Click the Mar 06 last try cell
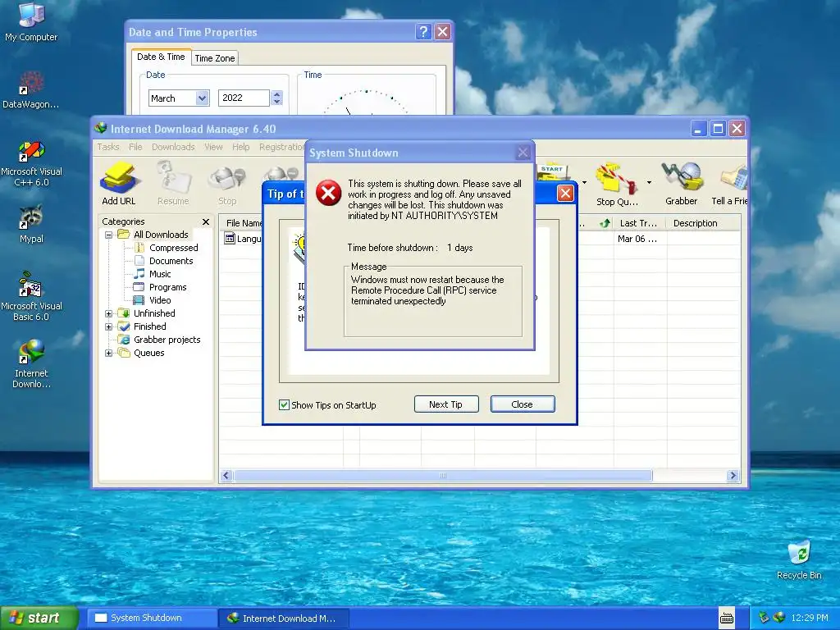 [637, 239]
